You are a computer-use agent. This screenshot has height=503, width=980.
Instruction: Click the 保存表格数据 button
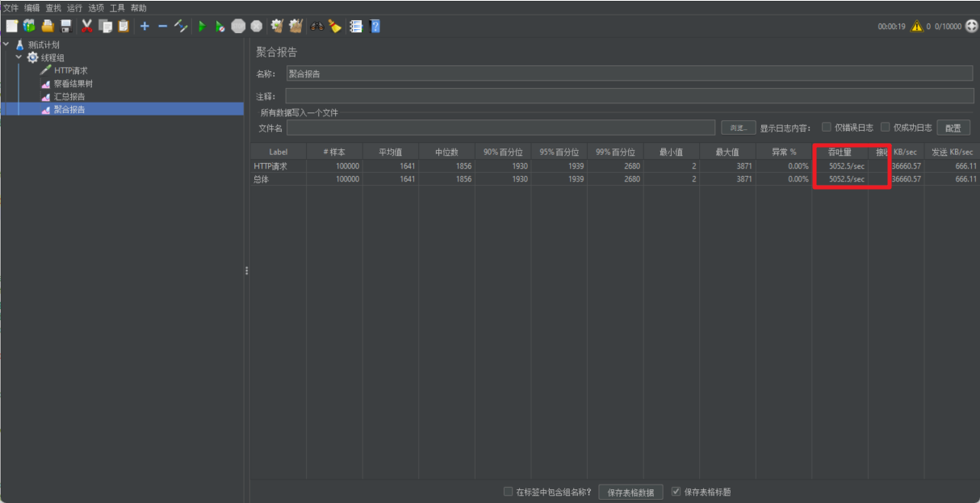pyautogui.click(x=631, y=492)
